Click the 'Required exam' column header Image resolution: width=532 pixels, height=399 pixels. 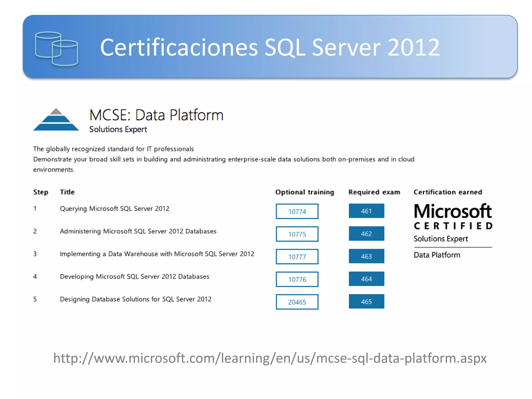click(x=374, y=192)
